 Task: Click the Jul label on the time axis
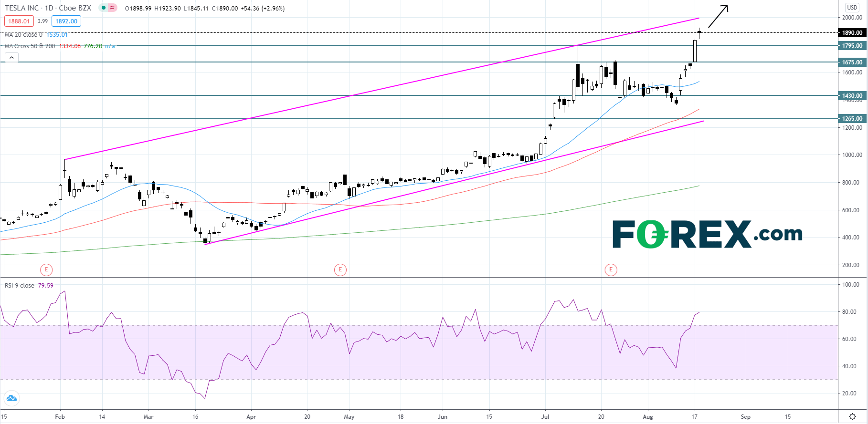coord(545,417)
